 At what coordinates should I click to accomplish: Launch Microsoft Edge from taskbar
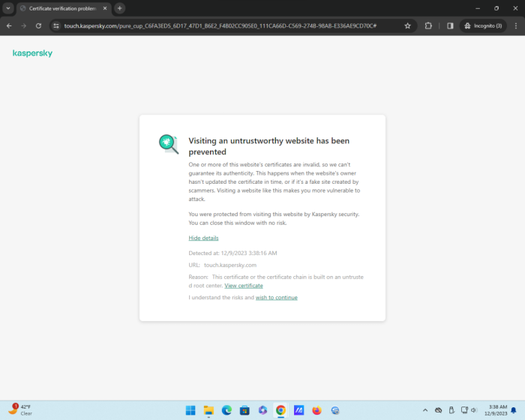pos(226,410)
